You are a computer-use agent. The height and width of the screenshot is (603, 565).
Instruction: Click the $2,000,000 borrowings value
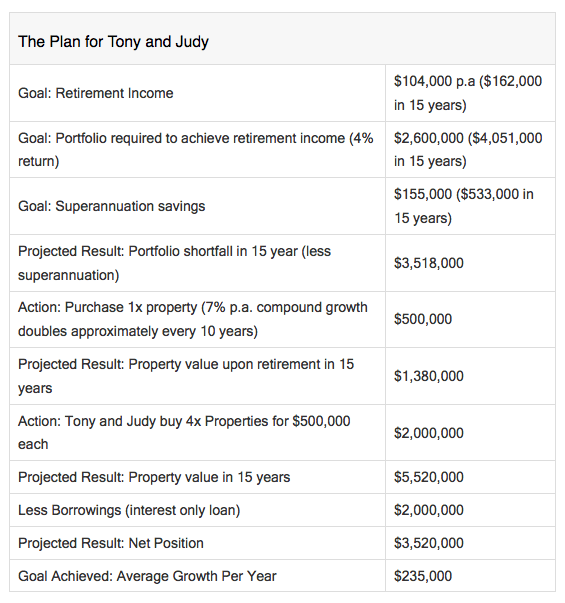[429, 510]
